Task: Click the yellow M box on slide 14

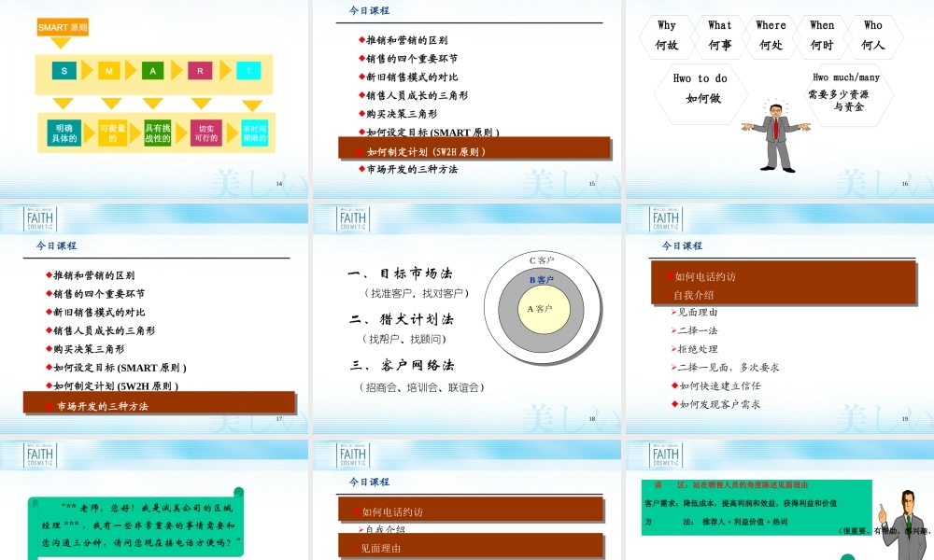Action: 108,71
